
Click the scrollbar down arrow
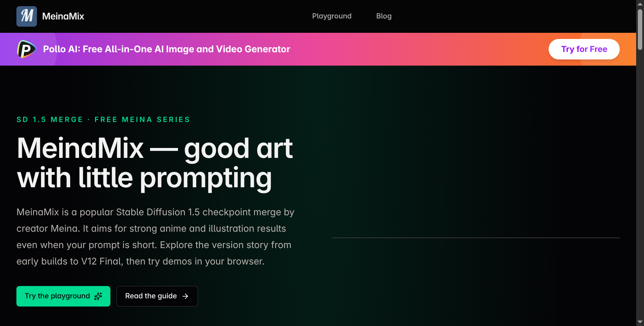(x=640, y=322)
